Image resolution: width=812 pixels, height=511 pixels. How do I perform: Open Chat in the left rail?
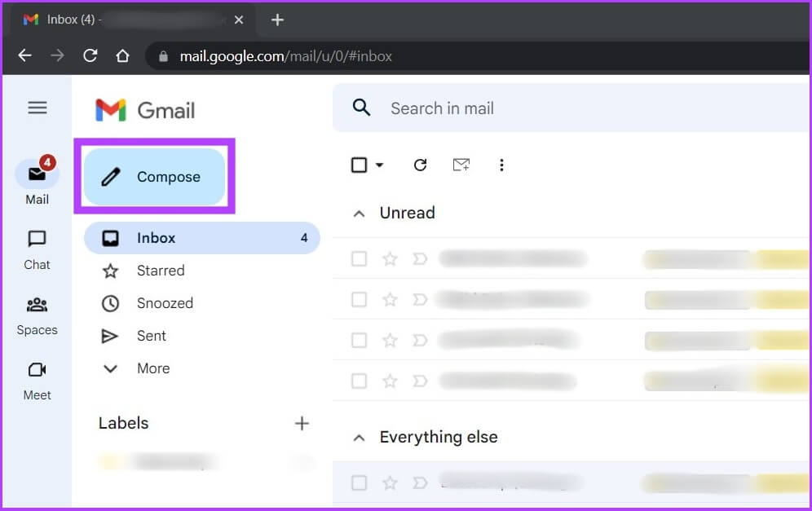(37, 250)
